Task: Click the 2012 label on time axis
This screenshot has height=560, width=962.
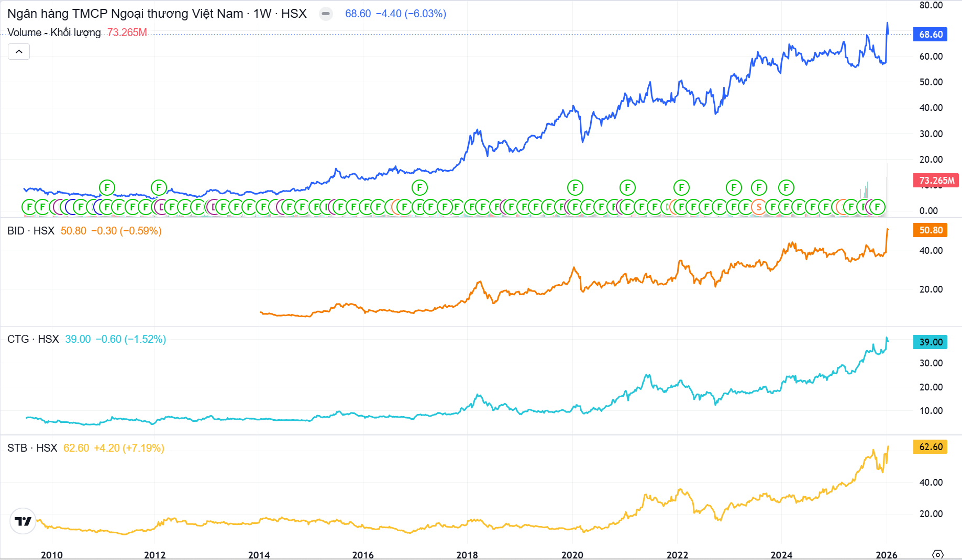Action: coord(155,555)
